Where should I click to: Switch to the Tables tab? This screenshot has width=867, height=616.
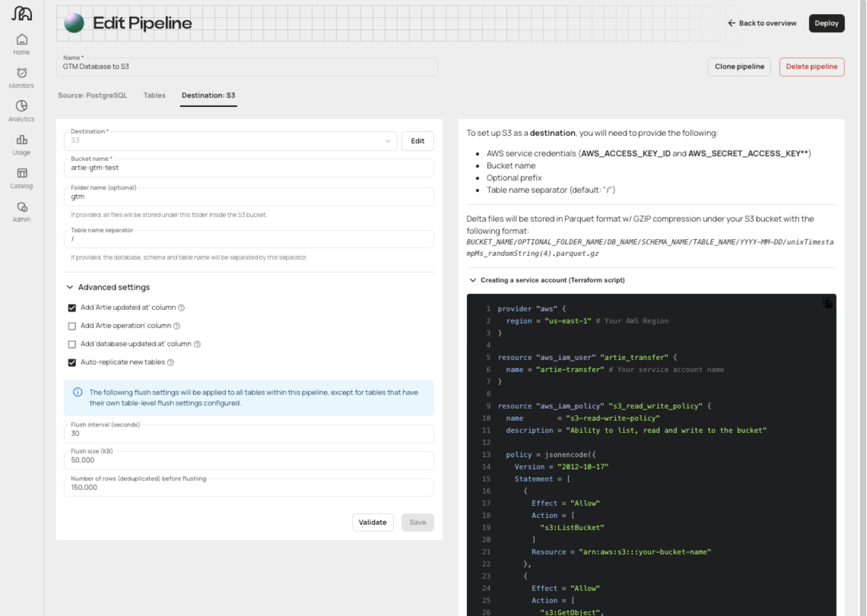[154, 96]
